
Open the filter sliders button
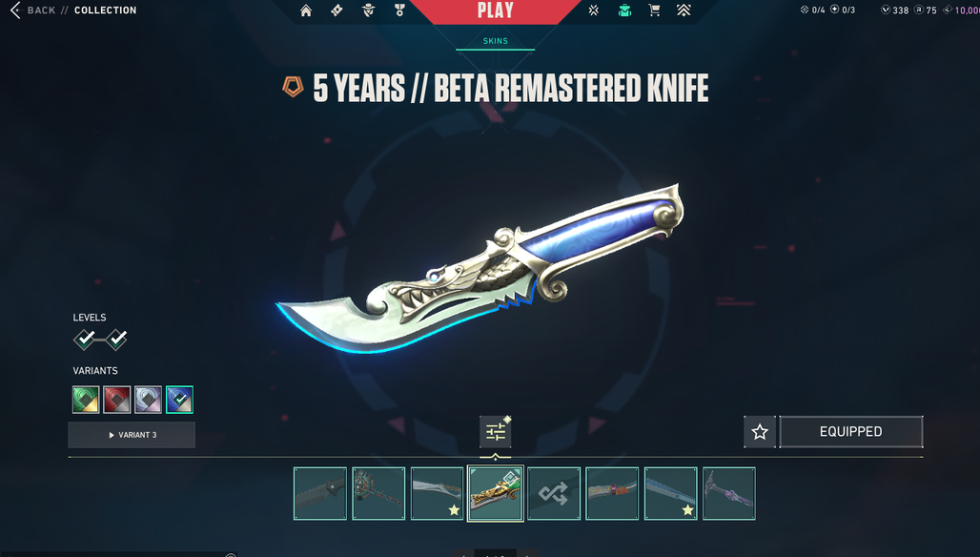(x=495, y=432)
